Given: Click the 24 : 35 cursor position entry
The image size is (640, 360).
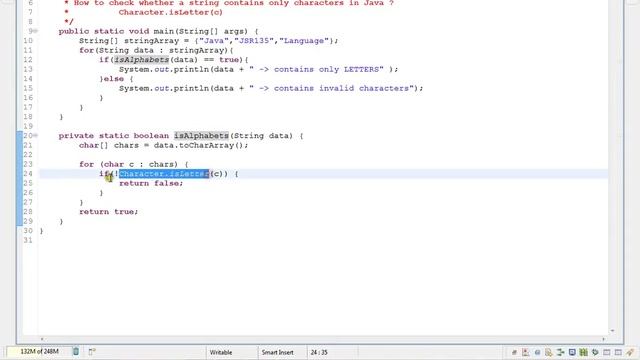Looking at the screenshot, I should (319, 352).
